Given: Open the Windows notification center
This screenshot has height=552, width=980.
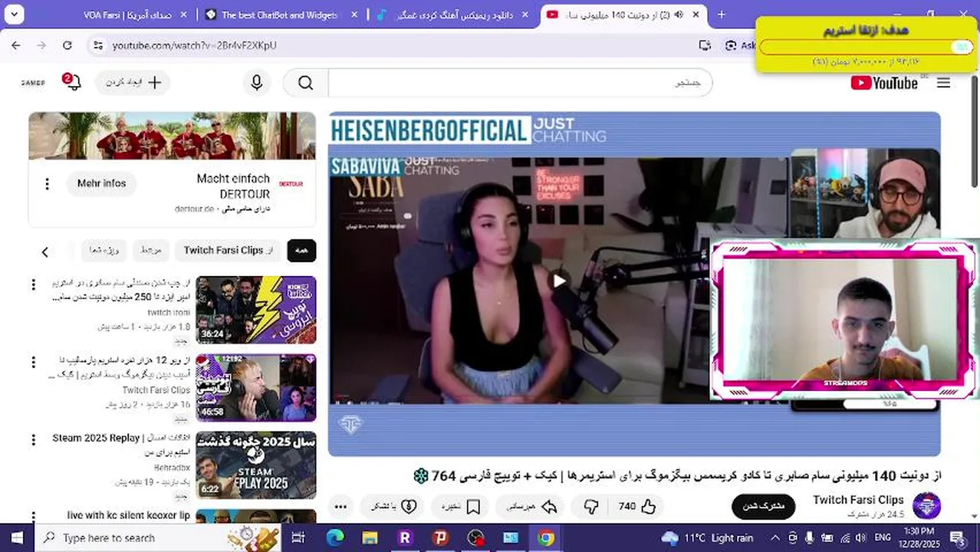Looking at the screenshot, I should click(958, 537).
